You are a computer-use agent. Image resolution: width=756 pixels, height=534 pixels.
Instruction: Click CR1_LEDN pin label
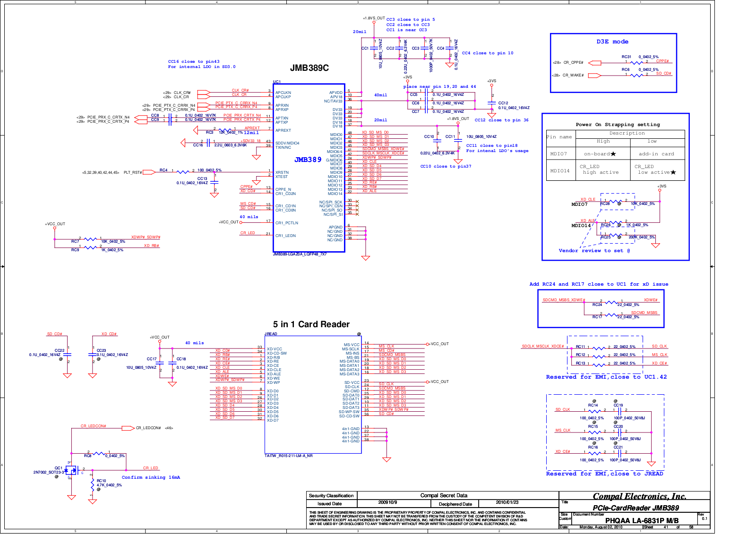285,236
